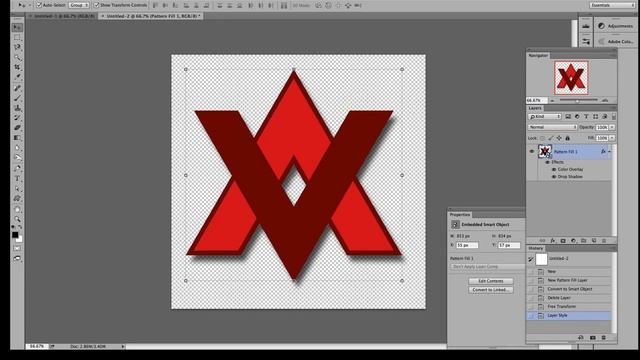Screen dimensions: 640x360
Task: Toggle the layer filter on/off switch
Action: coord(613,117)
